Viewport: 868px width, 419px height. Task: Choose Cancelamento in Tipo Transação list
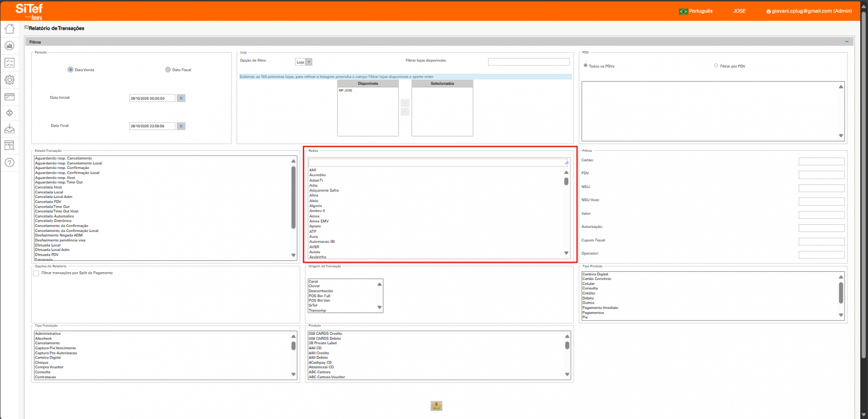[48, 343]
